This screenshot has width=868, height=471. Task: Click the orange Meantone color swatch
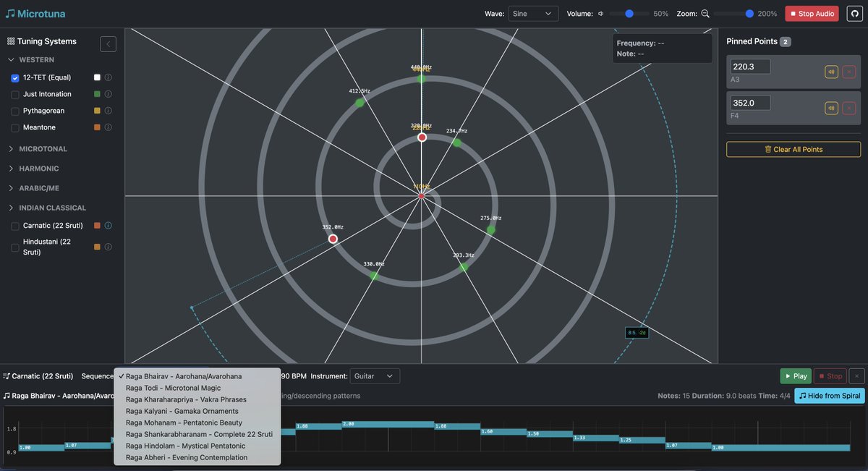(97, 127)
